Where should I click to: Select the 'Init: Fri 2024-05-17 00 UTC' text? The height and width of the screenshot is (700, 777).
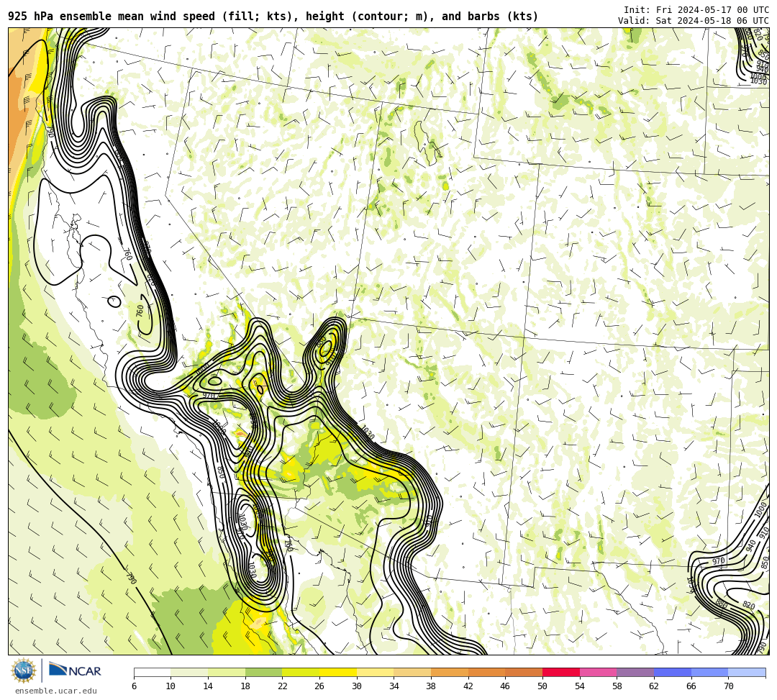tap(696, 10)
